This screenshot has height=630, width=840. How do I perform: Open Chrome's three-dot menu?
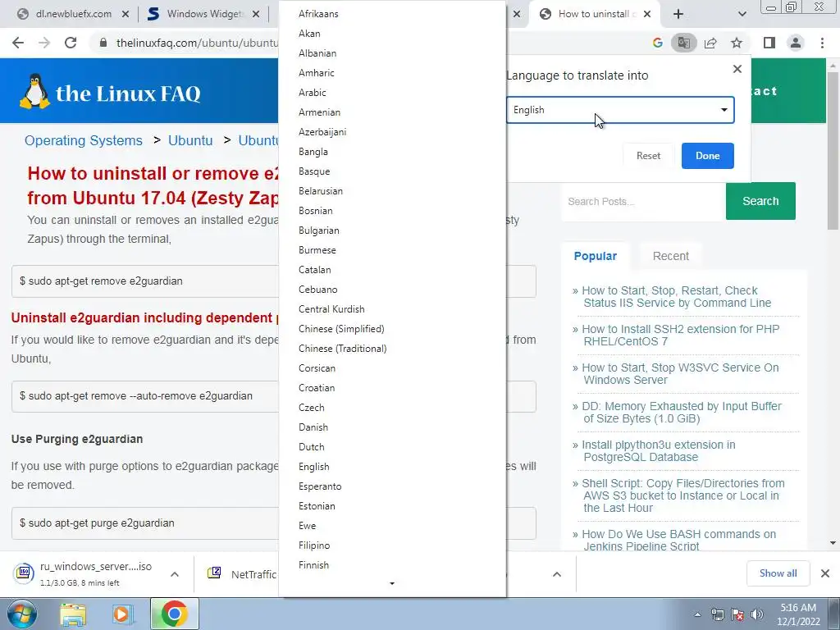pos(822,43)
